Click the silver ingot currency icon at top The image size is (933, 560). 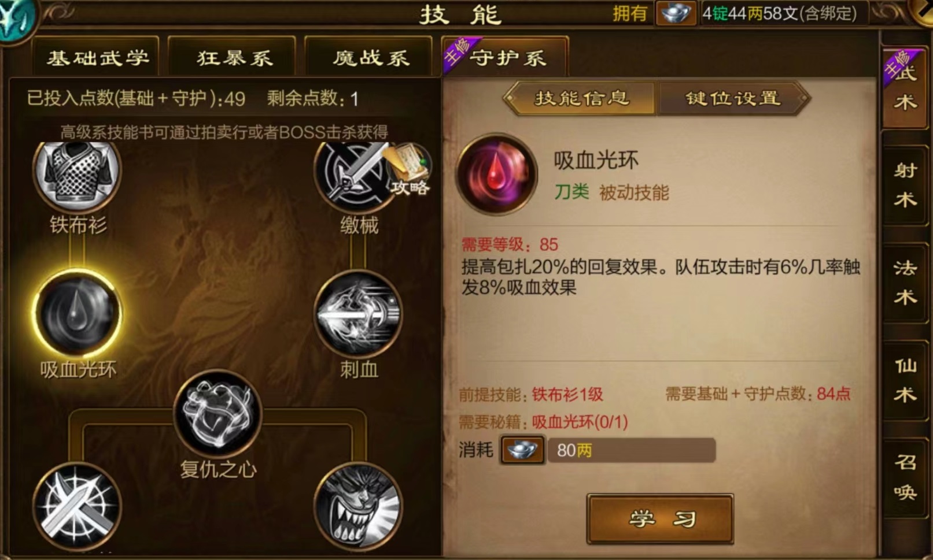(676, 13)
